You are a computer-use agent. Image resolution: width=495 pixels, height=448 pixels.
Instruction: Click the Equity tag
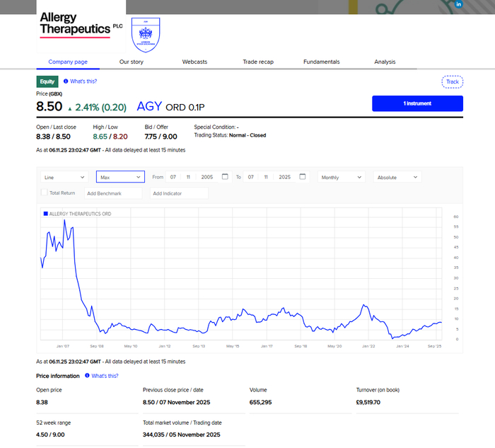click(47, 81)
